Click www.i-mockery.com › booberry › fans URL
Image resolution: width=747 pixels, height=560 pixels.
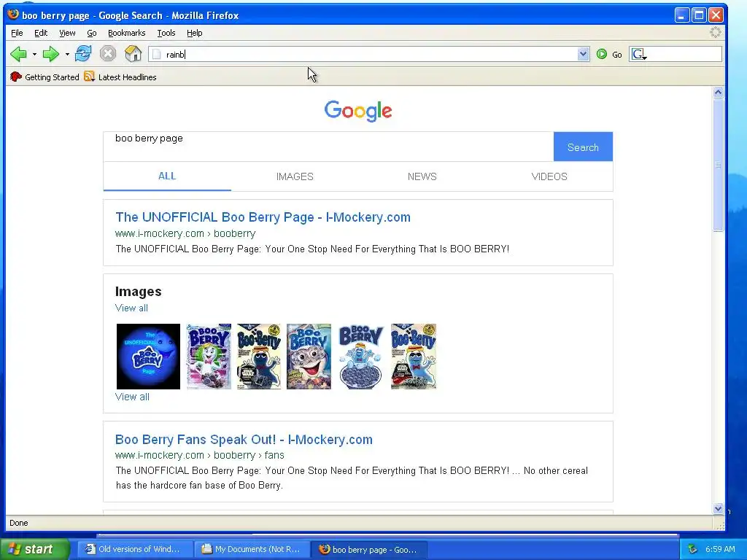[x=200, y=455]
